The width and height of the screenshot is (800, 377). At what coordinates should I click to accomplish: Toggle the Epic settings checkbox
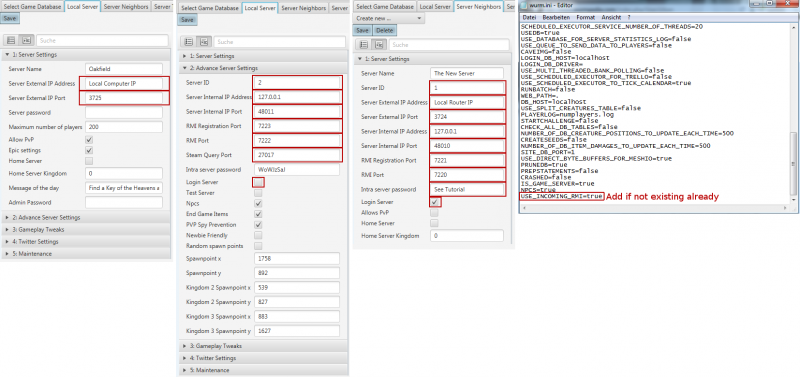[x=89, y=150]
